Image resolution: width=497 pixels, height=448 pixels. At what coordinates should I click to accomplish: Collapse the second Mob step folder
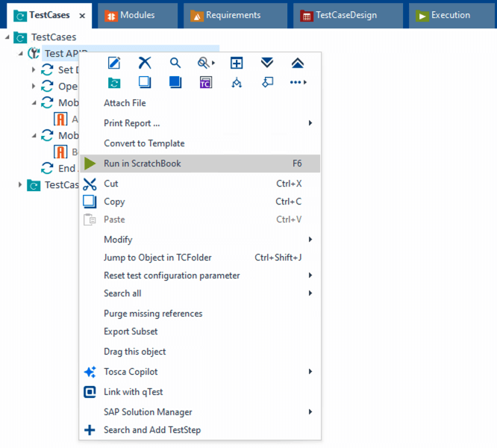34,136
